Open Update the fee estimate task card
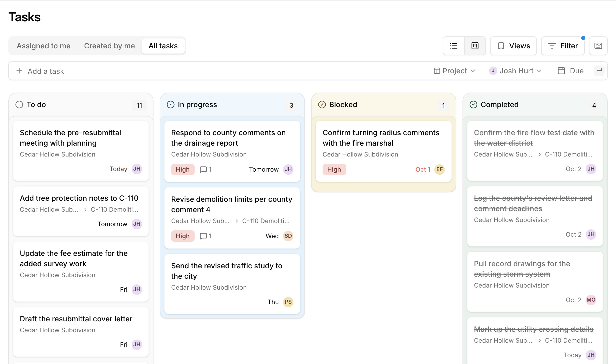The height and width of the screenshot is (364, 616). (81, 271)
